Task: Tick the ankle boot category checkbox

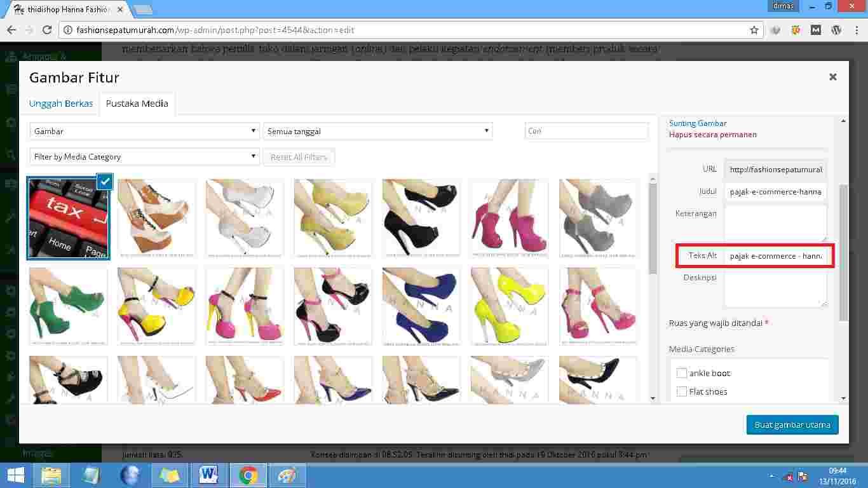Action: pyautogui.click(x=682, y=373)
